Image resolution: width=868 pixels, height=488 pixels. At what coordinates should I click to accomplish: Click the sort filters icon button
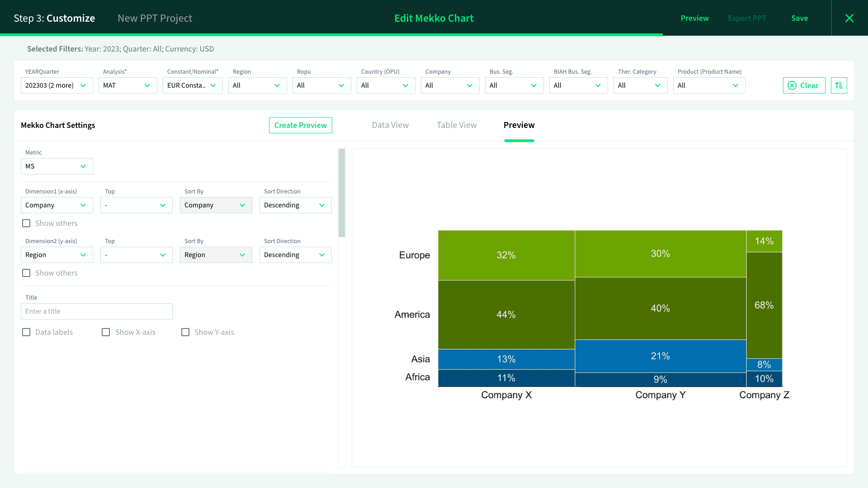(x=839, y=85)
